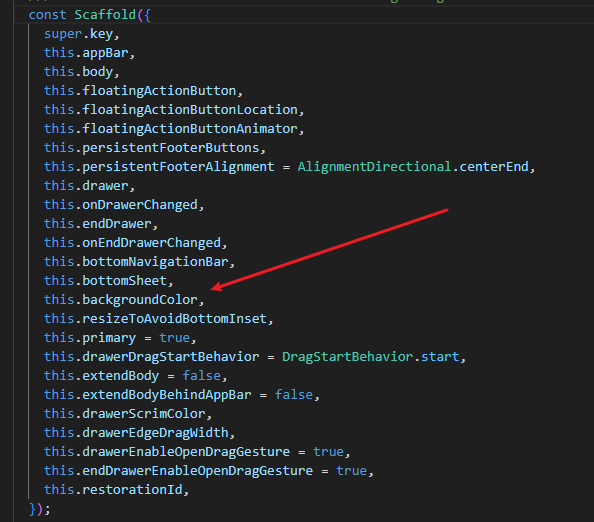The width and height of the screenshot is (594, 522).
Task: Click drawerEdgeDragWidth parameter
Action: pos(155,433)
